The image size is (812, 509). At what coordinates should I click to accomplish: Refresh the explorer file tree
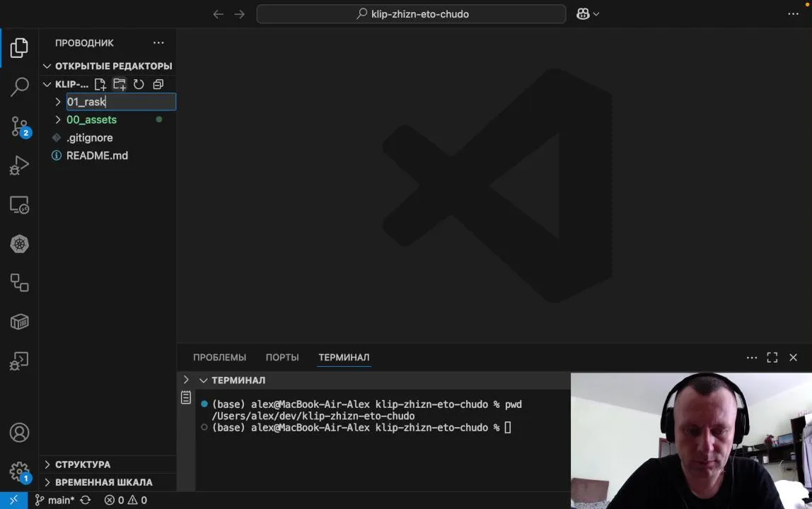click(x=139, y=84)
